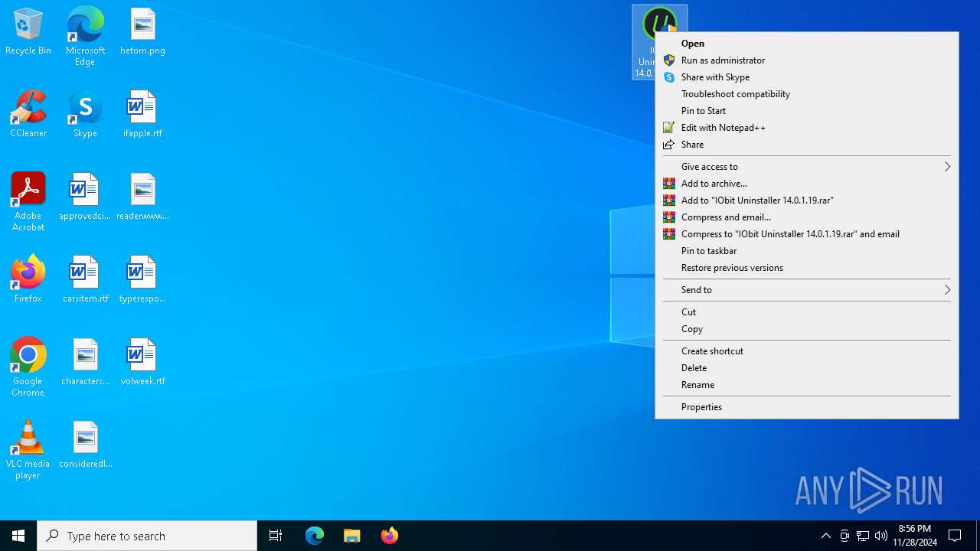Select the Skype desktop shortcut
This screenshot has height=551, width=980.
(x=85, y=115)
